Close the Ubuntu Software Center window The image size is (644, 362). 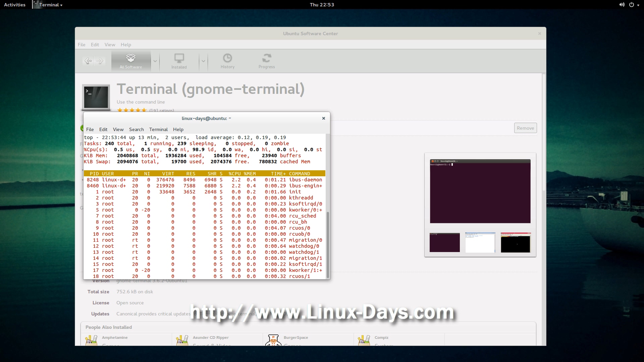[x=540, y=34]
